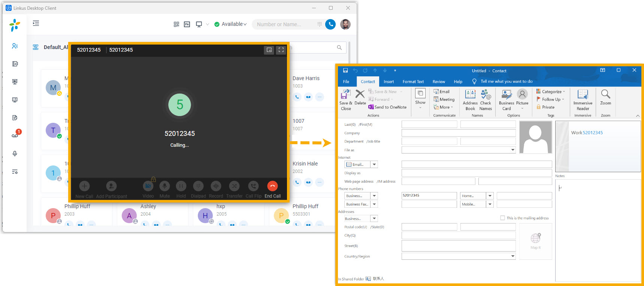This screenshot has height=286, width=644.
Task: Collapse the Outlook ribbon chevron
Action: click(638, 116)
